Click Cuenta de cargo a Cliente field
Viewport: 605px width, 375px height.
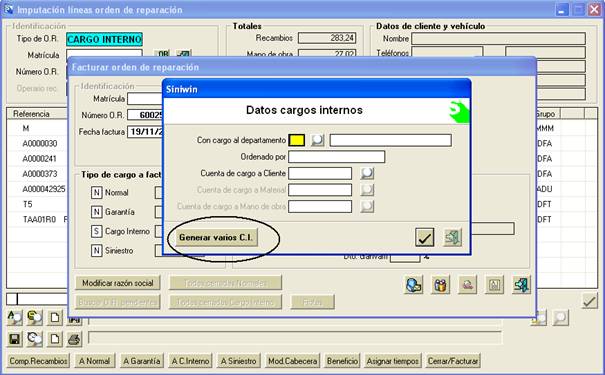320,173
